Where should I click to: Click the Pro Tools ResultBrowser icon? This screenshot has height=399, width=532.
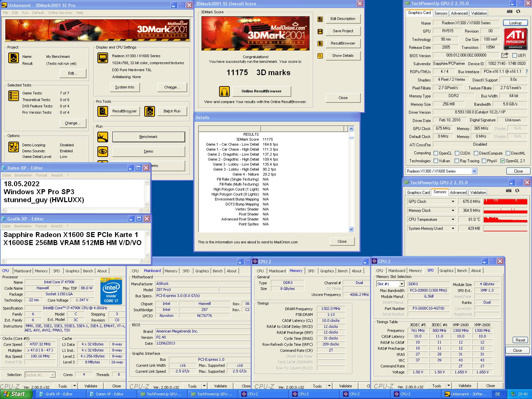103,111
